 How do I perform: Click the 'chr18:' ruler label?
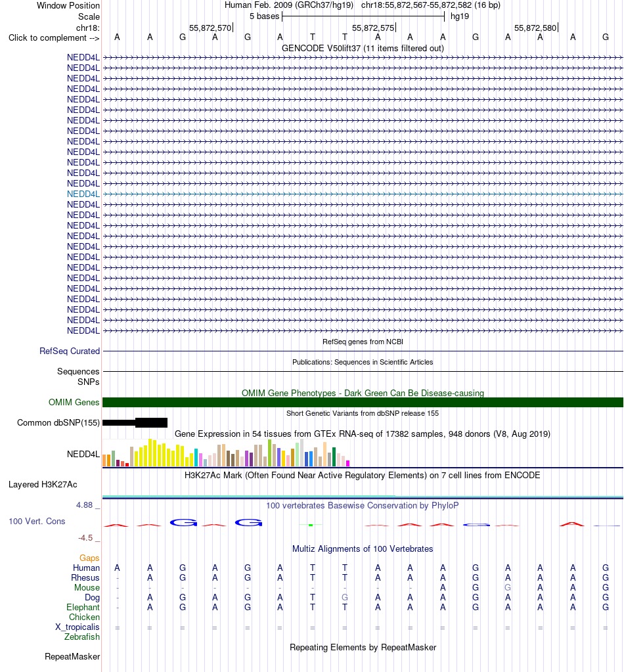88,28
